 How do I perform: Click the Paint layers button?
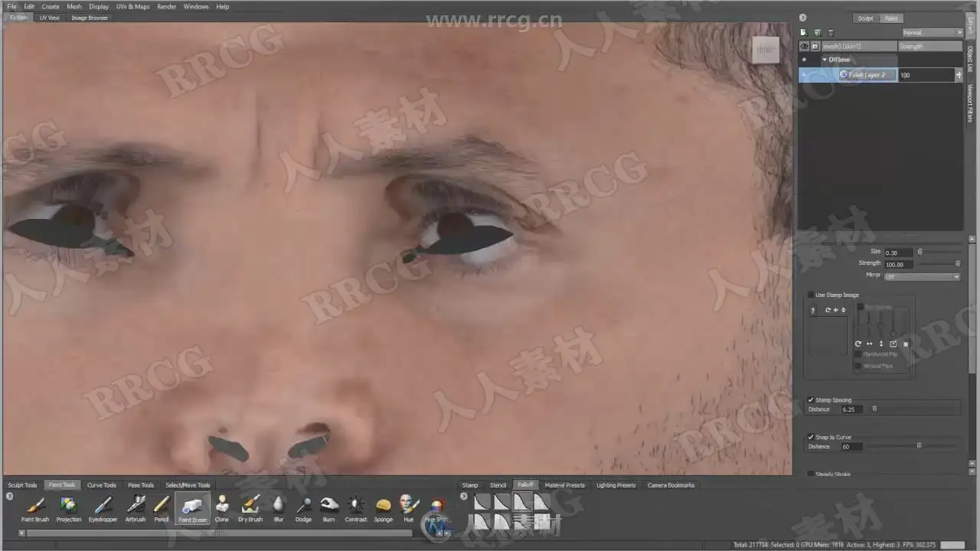point(890,18)
